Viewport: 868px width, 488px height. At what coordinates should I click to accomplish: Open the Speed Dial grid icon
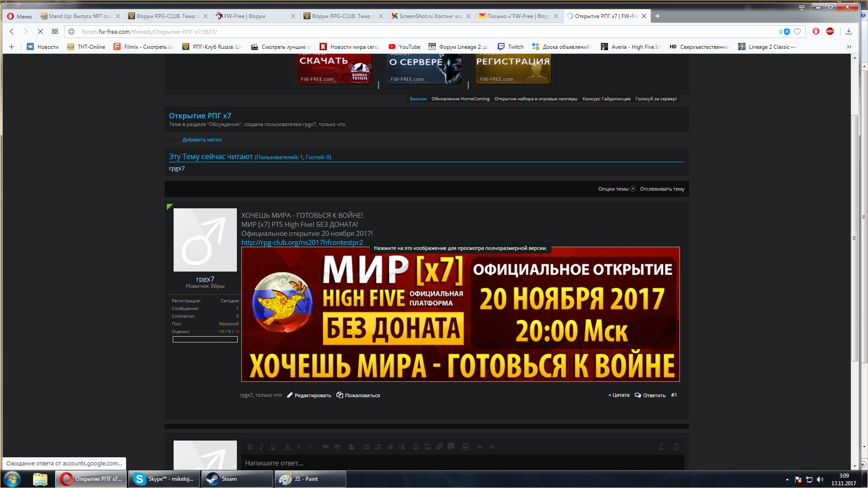(55, 32)
